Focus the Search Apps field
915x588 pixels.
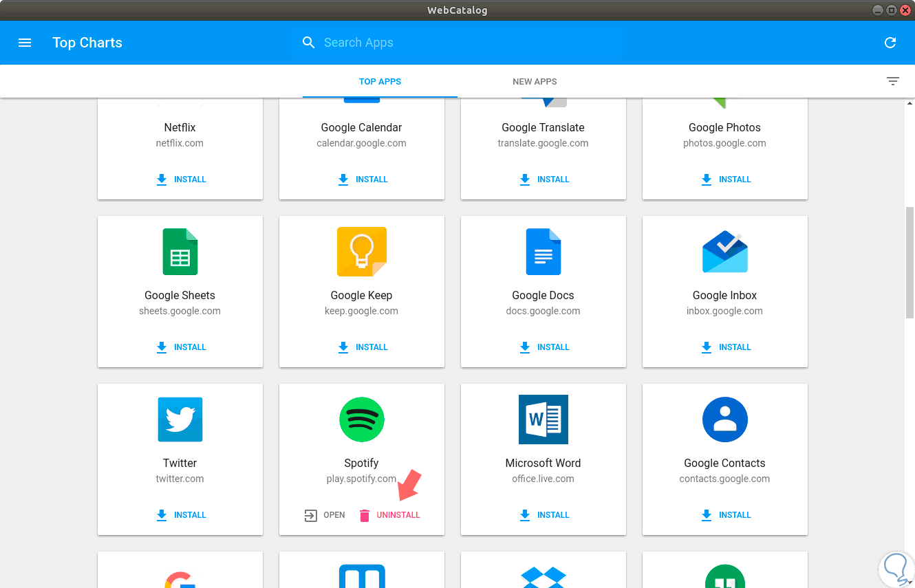click(x=458, y=43)
